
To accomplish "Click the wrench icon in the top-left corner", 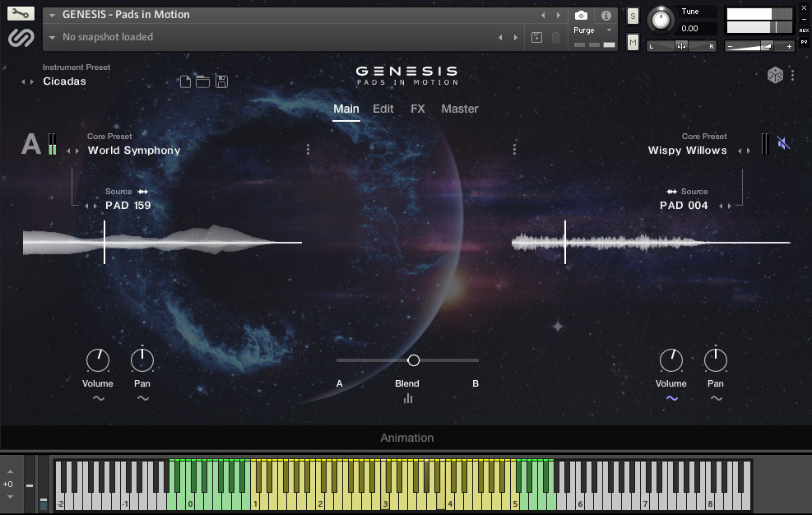I will tap(19, 13).
